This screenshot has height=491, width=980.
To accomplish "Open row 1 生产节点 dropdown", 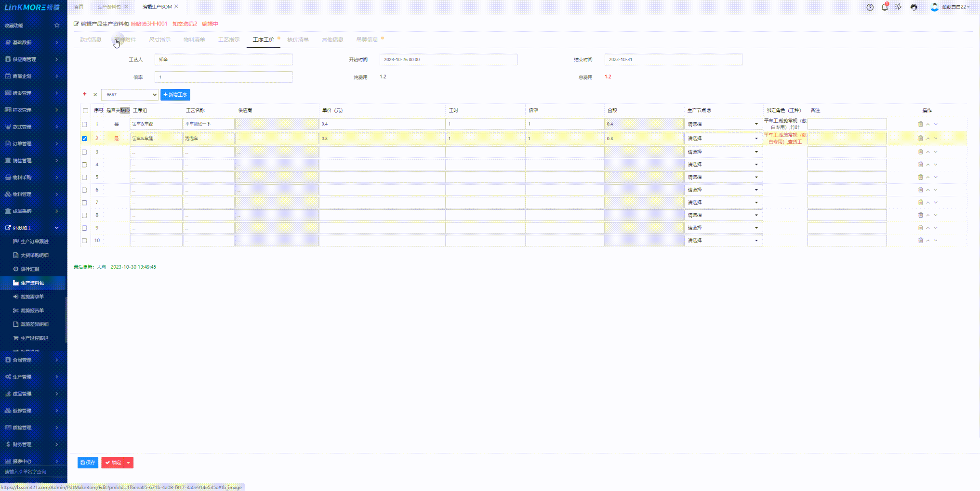I will (723, 124).
